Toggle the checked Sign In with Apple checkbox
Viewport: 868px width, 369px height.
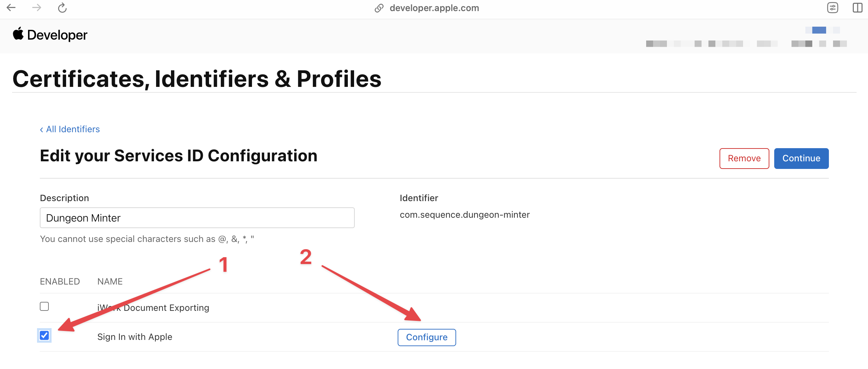point(44,335)
